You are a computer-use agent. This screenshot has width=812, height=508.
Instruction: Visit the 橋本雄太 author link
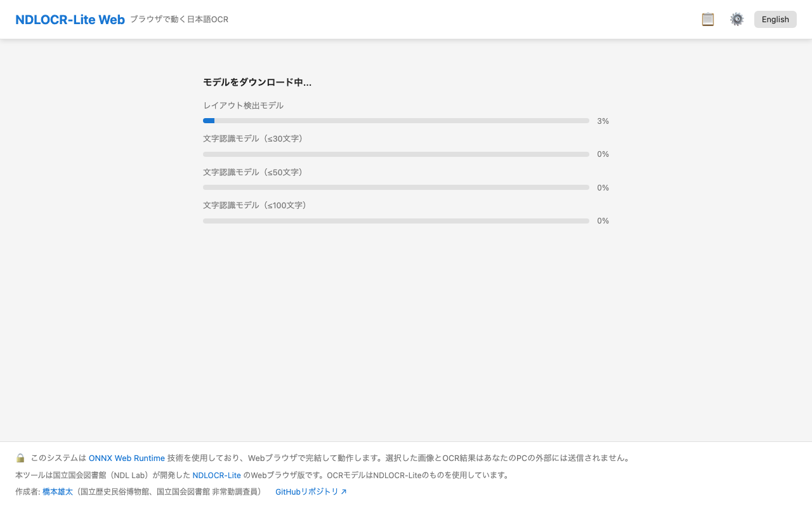click(x=56, y=491)
